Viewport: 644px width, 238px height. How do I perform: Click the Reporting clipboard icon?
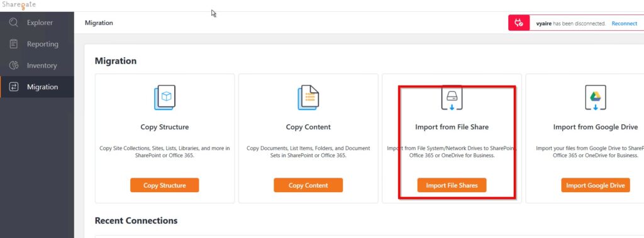[x=14, y=44]
